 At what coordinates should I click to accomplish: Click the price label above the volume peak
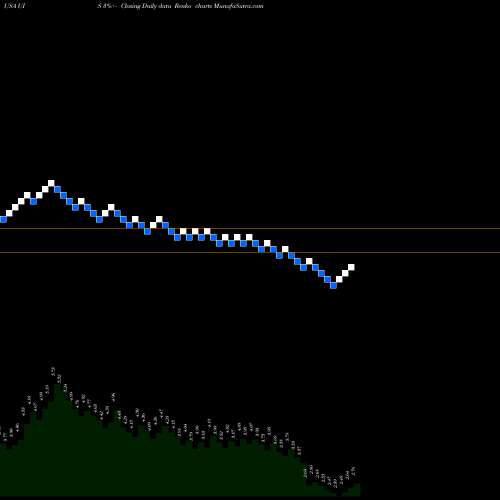pos(53,372)
